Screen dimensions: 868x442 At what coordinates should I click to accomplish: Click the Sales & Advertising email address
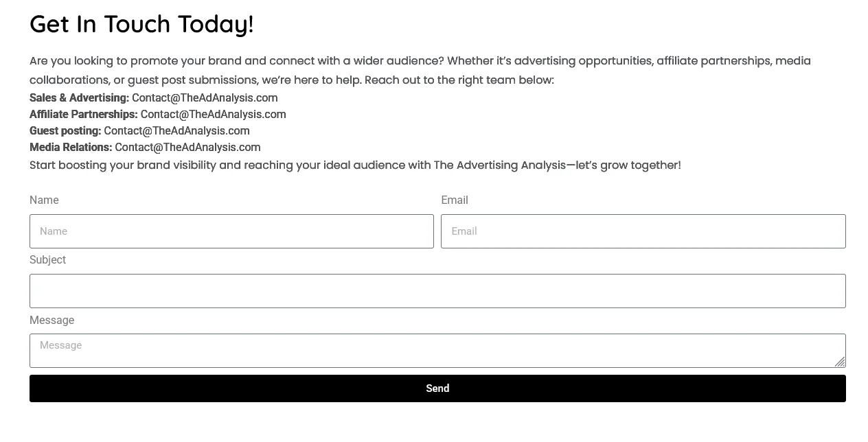pos(205,98)
